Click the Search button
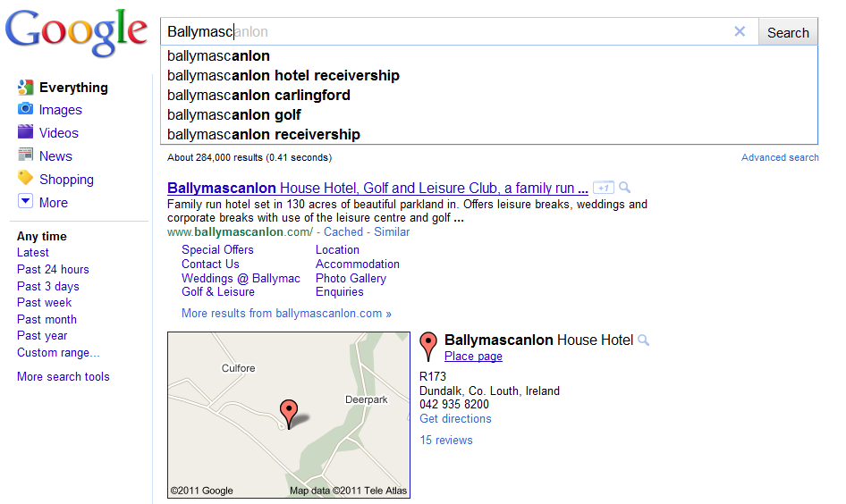846x504 pixels. coord(788,32)
